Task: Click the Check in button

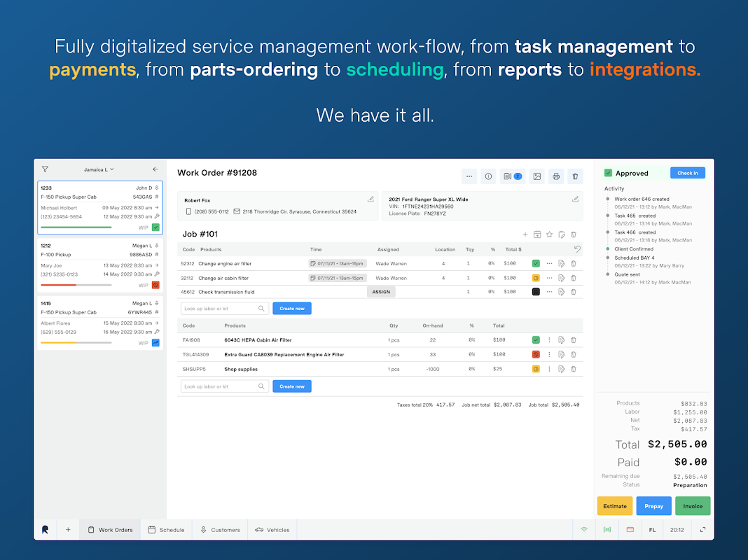Action: [687, 173]
